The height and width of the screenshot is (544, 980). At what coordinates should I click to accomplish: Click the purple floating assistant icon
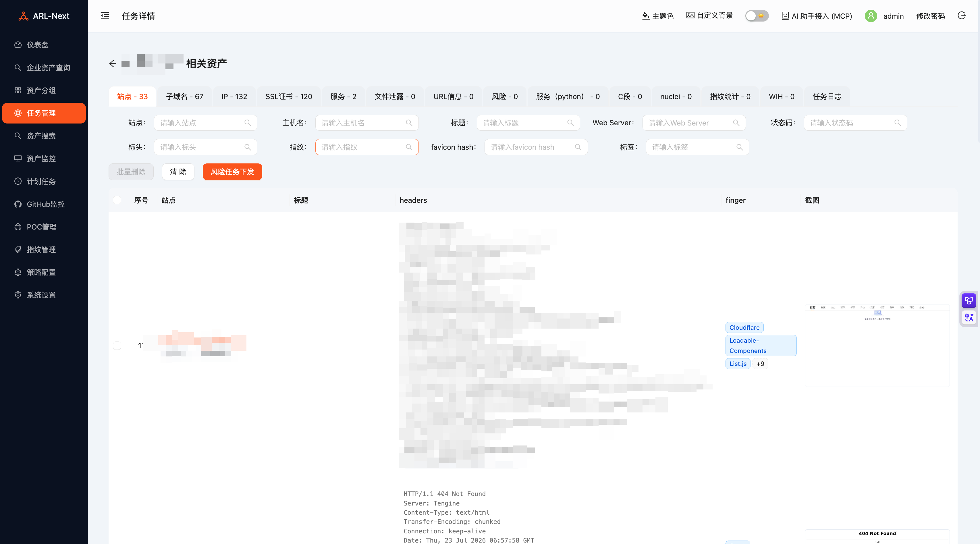coord(969,300)
